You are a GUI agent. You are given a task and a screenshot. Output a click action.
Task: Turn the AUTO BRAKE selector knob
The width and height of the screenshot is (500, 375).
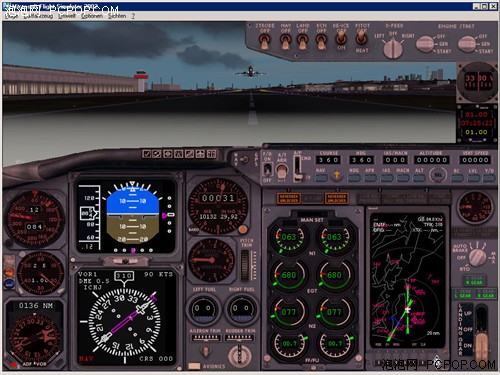coord(477,257)
